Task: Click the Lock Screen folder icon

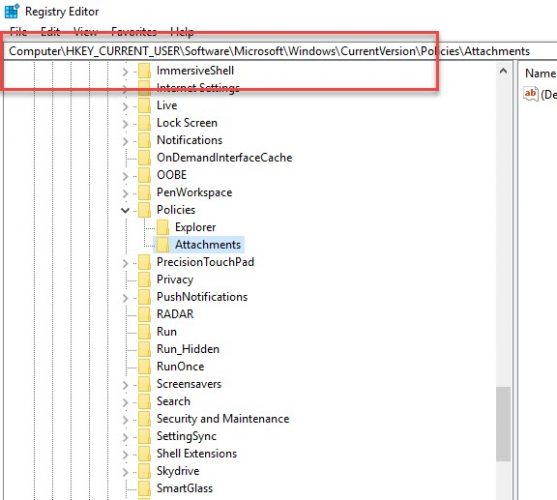Action: tap(144, 123)
